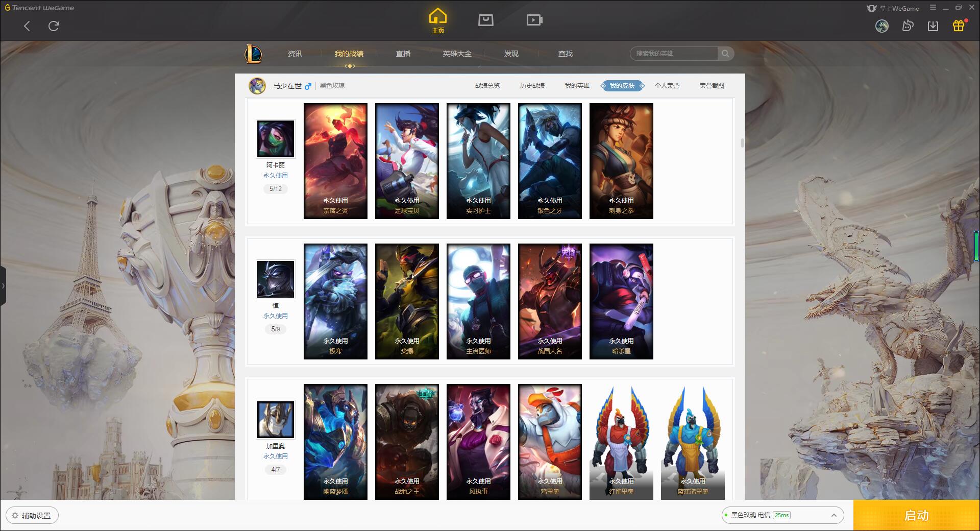Switch to 战绩总览 sub-tab
980x531 pixels.
487,86
